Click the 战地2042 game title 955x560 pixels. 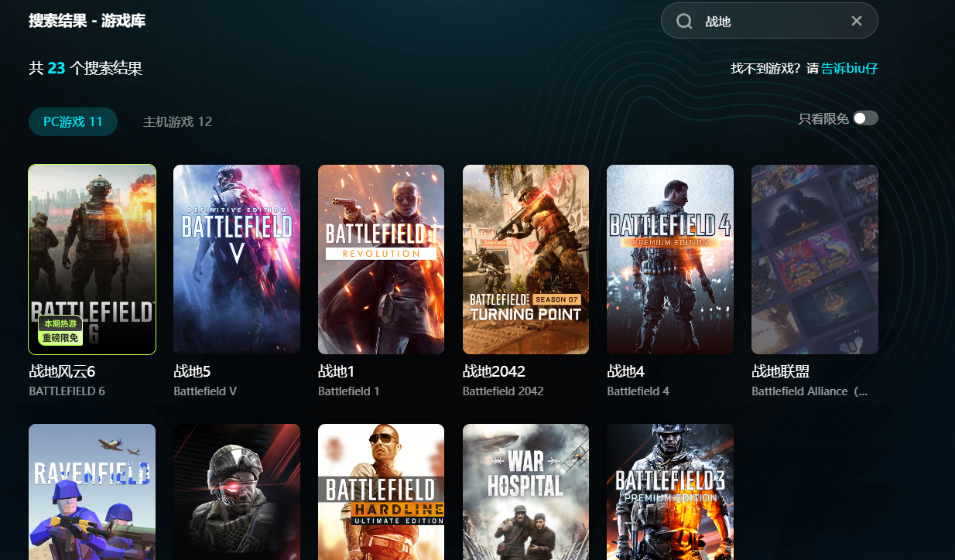tap(494, 371)
